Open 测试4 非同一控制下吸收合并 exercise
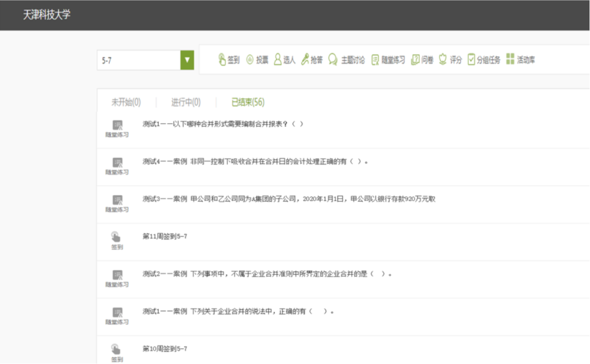 (x=256, y=162)
